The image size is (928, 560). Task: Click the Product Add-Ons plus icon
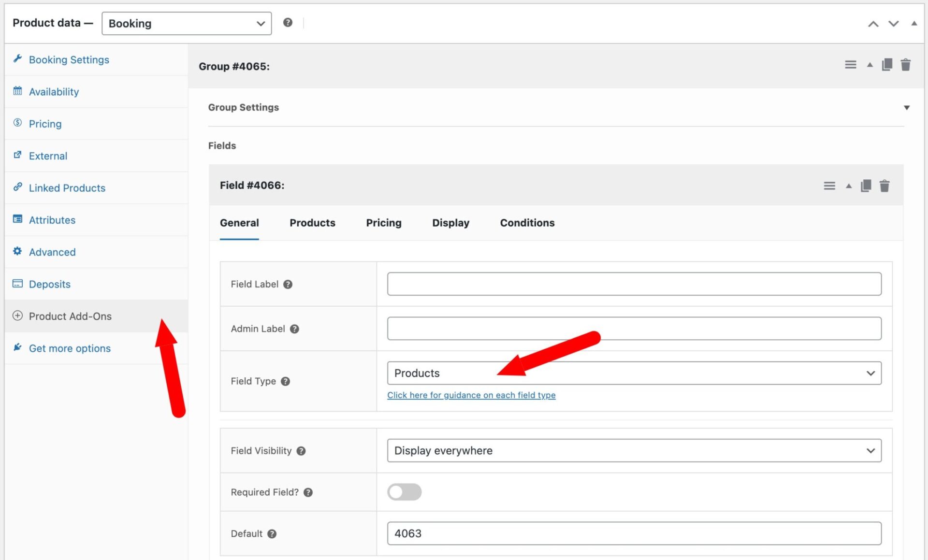tap(17, 316)
